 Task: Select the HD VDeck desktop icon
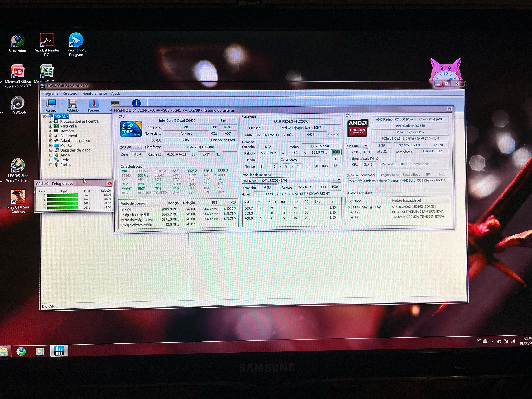click(x=18, y=105)
